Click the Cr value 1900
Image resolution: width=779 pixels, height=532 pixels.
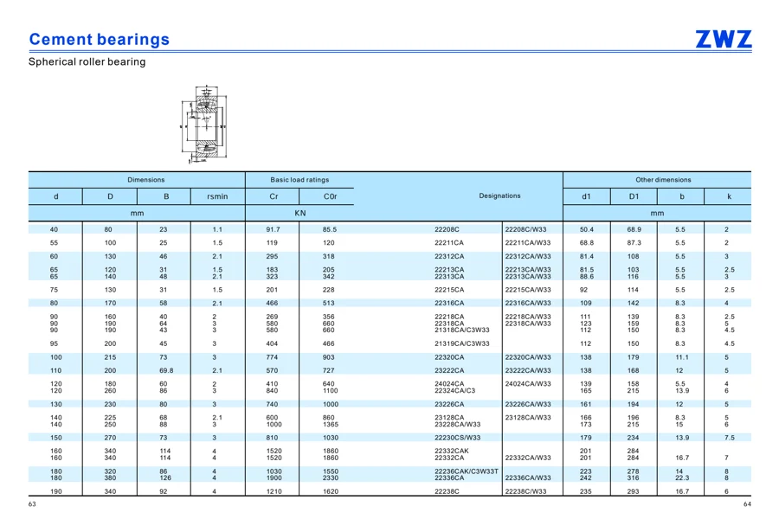click(x=274, y=478)
